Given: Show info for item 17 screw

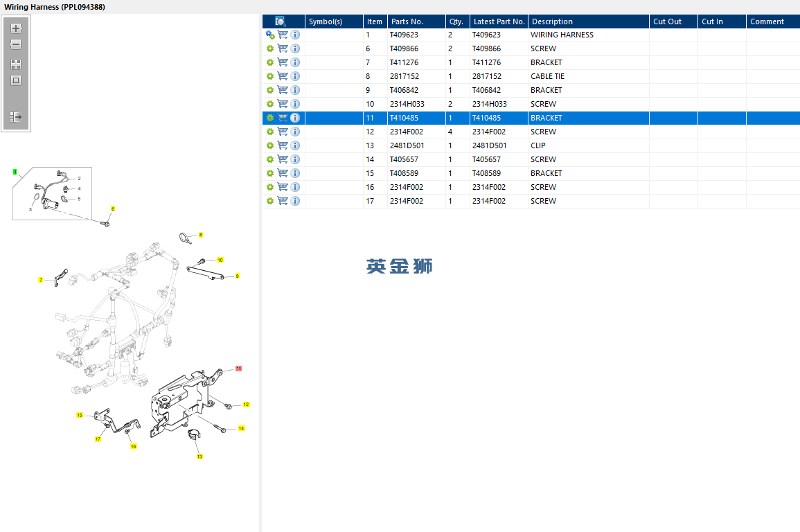Looking at the screenshot, I should click(x=295, y=201).
